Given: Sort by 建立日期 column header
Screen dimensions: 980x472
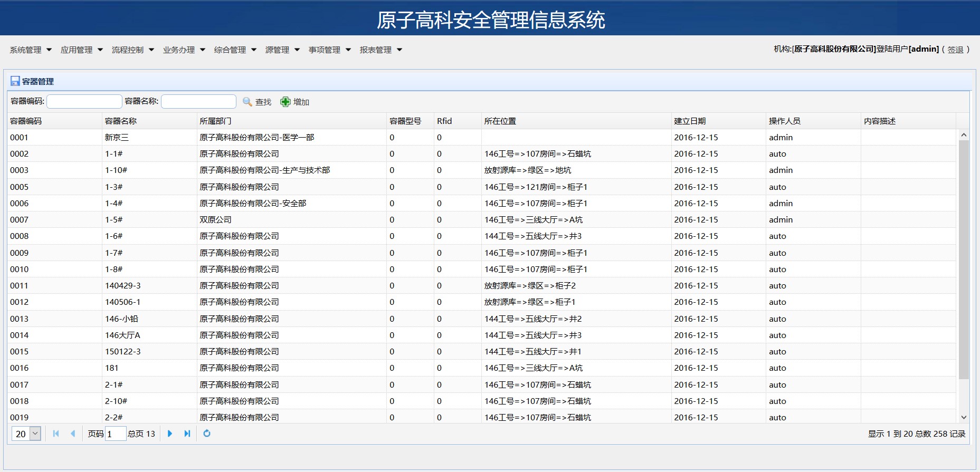Looking at the screenshot, I should [689, 121].
